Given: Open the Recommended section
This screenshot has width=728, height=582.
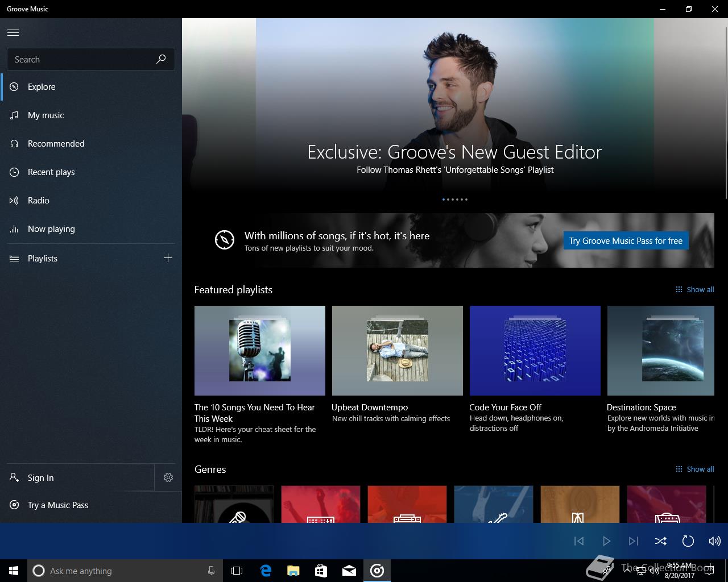Looking at the screenshot, I should click(x=91, y=144).
